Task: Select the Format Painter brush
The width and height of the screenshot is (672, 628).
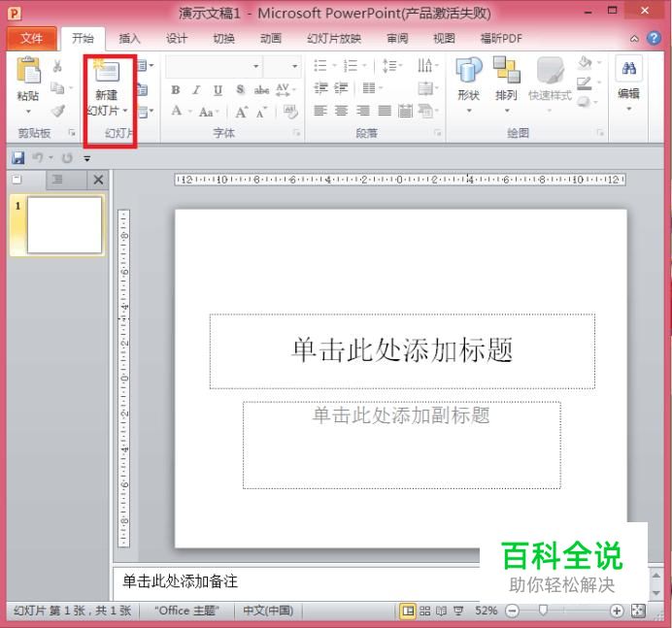Action: pos(58,112)
